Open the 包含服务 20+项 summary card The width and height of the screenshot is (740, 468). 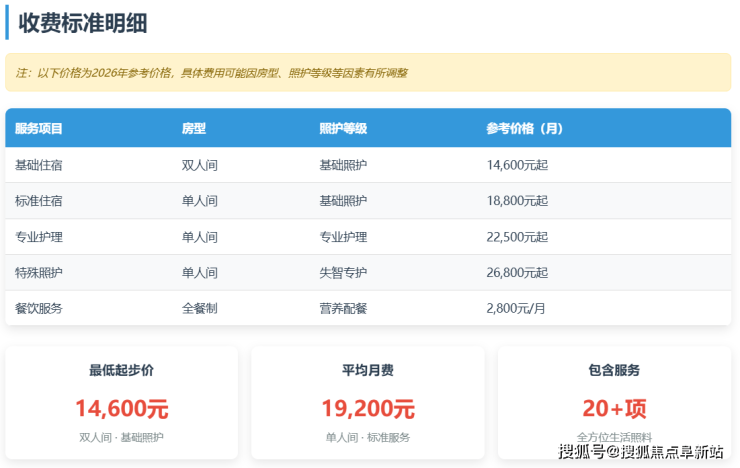pos(614,403)
